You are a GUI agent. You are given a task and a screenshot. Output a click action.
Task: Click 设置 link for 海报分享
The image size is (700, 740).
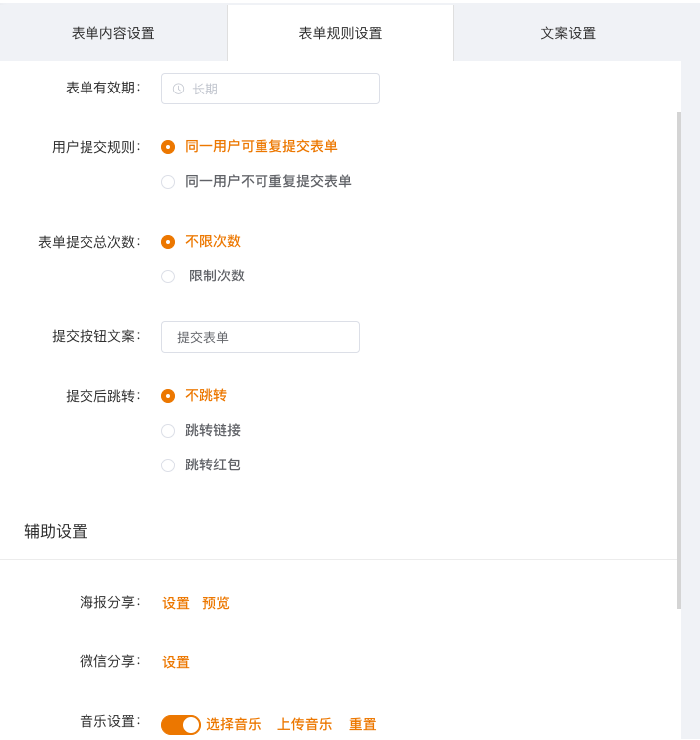176,603
